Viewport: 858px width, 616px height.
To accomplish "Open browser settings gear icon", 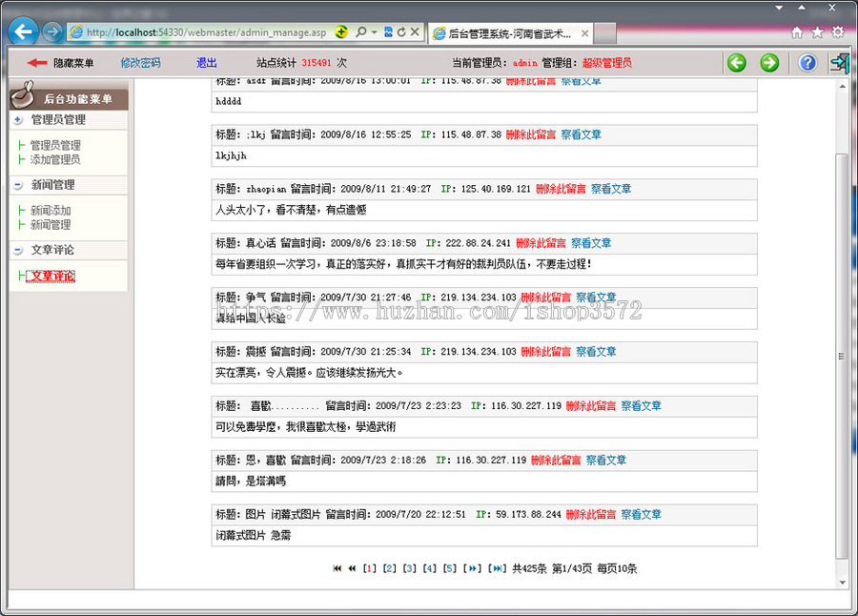I will click(838, 31).
